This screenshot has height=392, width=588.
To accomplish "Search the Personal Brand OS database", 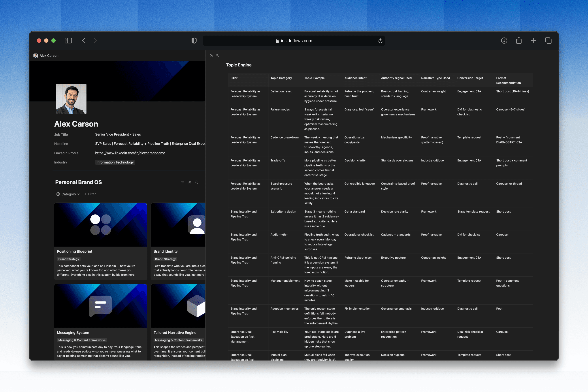I will [196, 182].
